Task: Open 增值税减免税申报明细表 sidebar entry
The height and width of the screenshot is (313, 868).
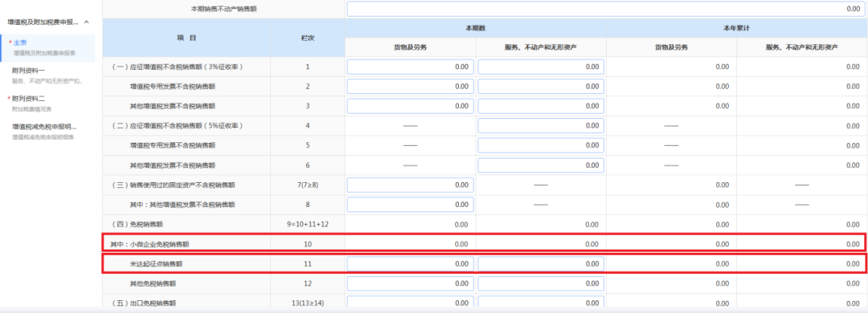Action: [x=47, y=131]
